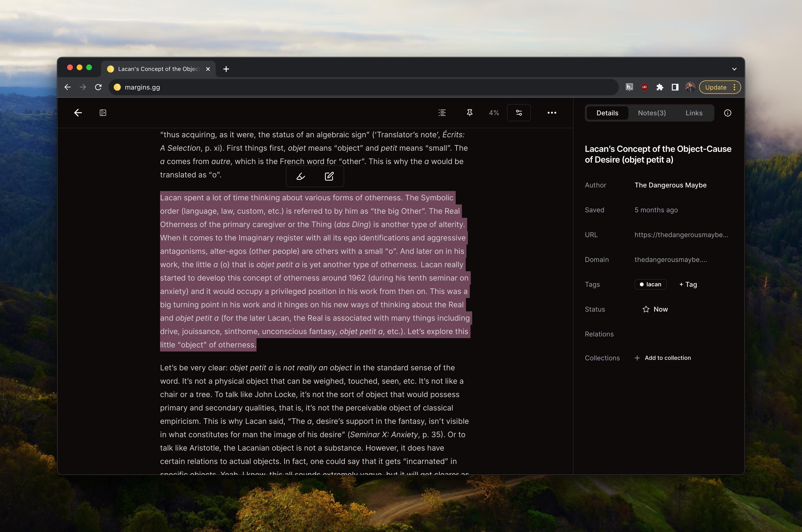Viewport: 802px width, 532px height.
Task: Open the three-dot more options menu
Action: click(x=552, y=113)
